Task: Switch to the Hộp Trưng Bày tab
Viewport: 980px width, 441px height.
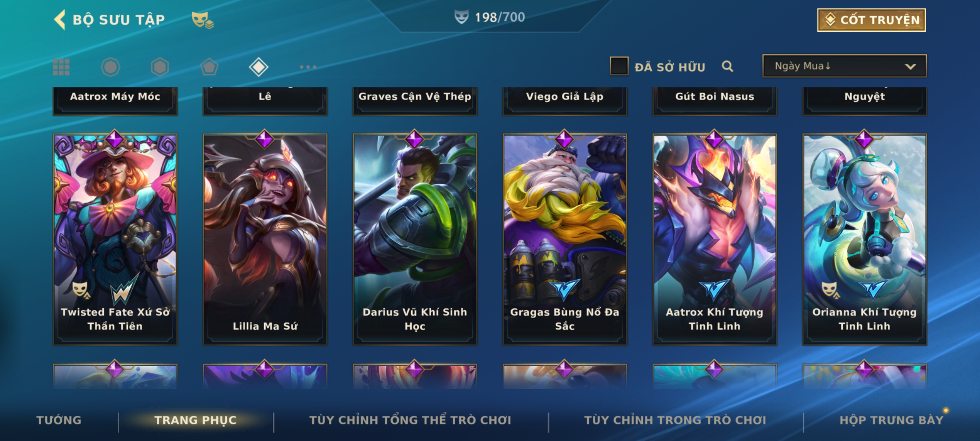Action: click(891, 420)
